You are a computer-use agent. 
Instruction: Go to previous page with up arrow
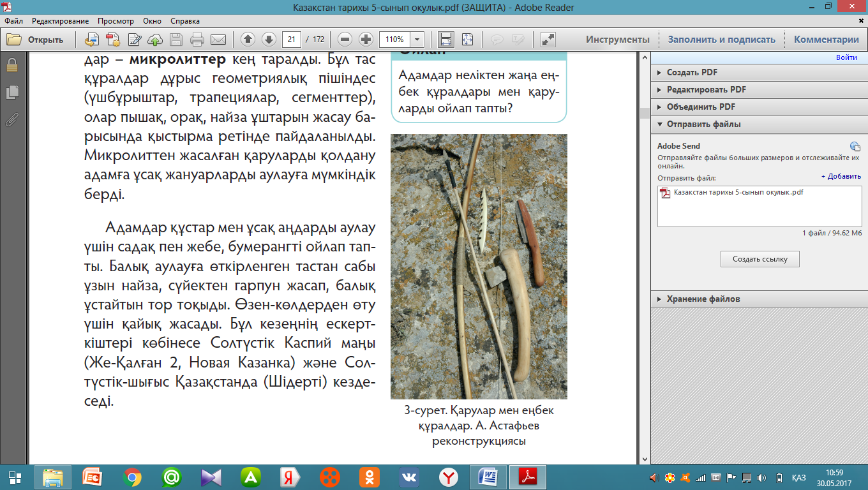248,40
